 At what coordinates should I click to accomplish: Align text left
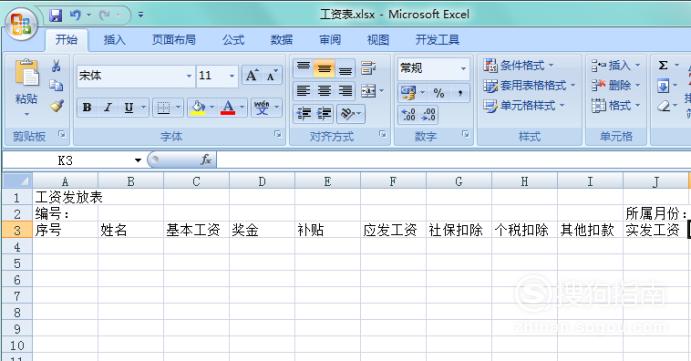(303, 91)
